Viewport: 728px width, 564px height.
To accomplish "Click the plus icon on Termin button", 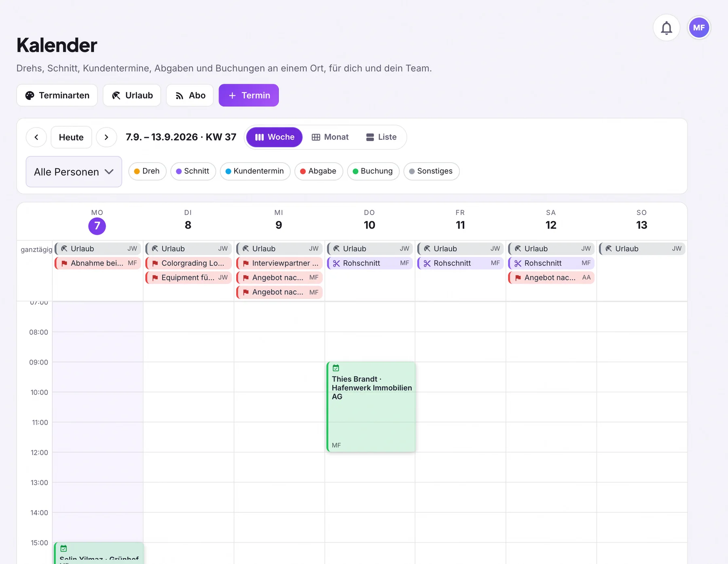I will (232, 95).
